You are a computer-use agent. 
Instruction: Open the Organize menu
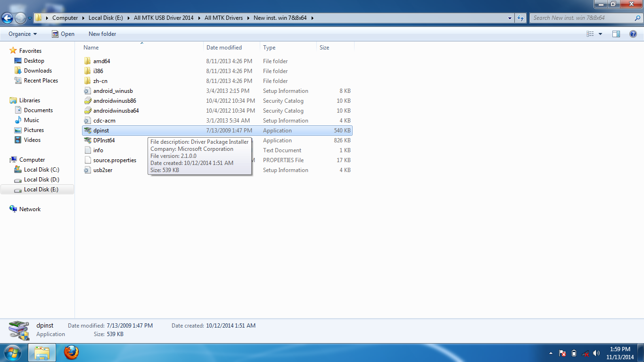point(23,34)
